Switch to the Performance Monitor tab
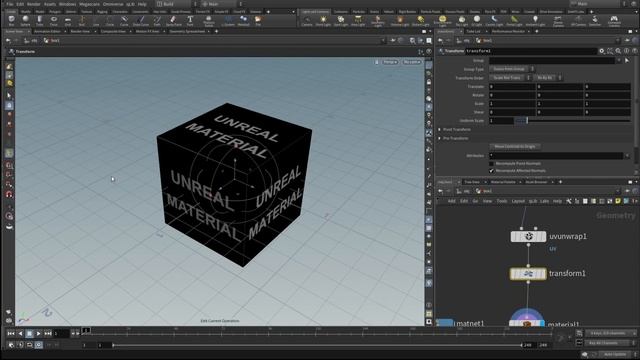The width and height of the screenshot is (640, 360). pos(508,31)
